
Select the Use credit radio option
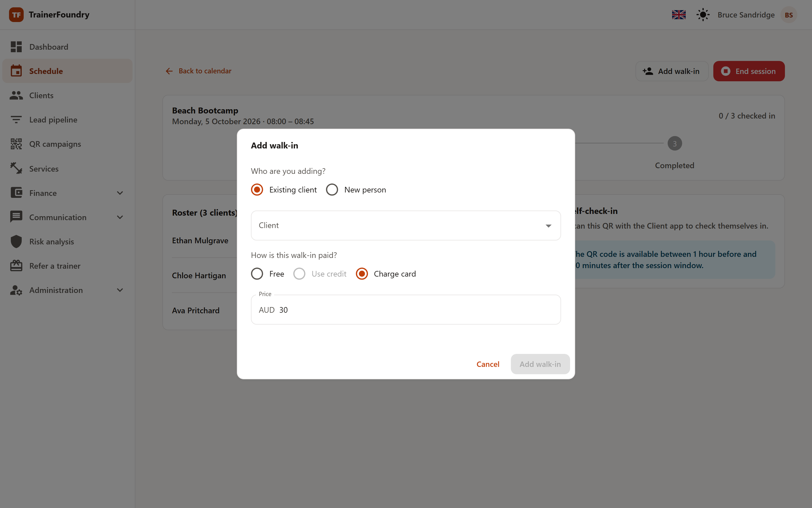(x=299, y=274)
